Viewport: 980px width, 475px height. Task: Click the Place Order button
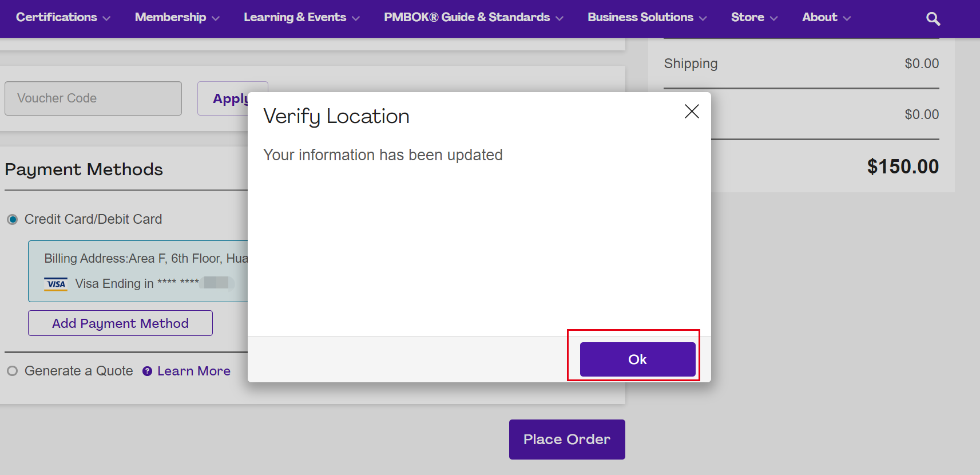tap(566, 440)
